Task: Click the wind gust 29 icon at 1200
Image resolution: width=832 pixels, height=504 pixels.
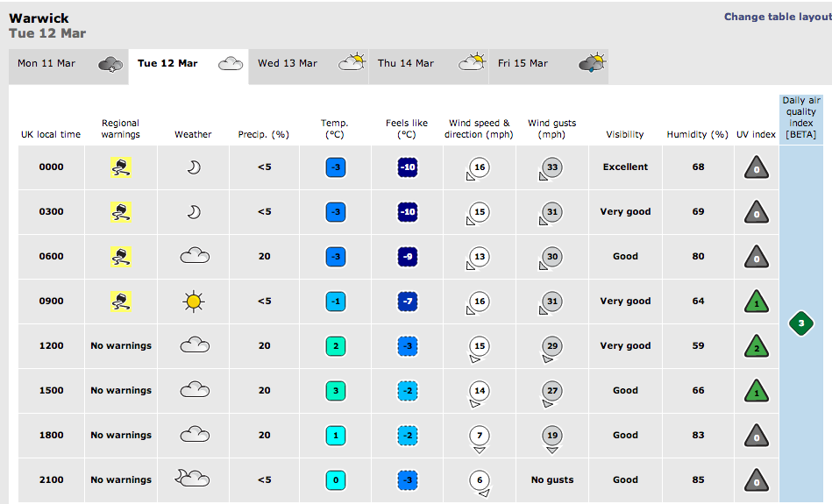Action: 551,350
